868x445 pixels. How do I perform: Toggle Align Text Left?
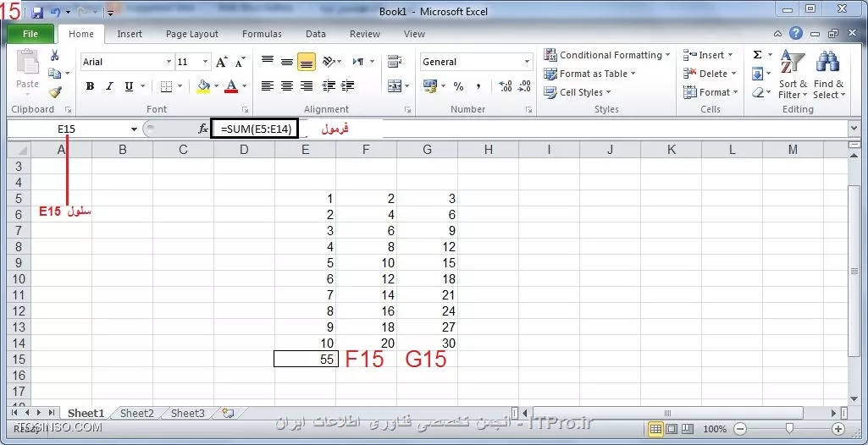tap(268, 85)
